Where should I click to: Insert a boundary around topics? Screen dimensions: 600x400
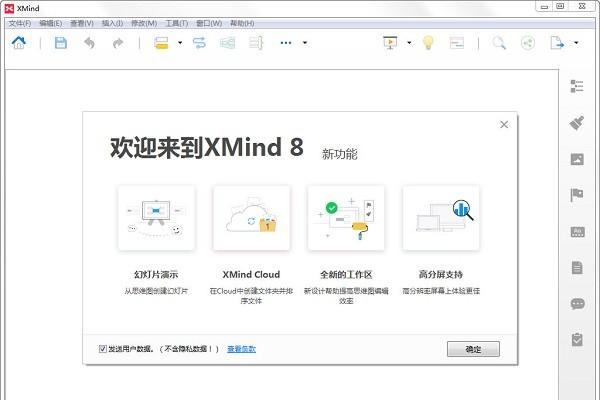click(x=228, y=43)
